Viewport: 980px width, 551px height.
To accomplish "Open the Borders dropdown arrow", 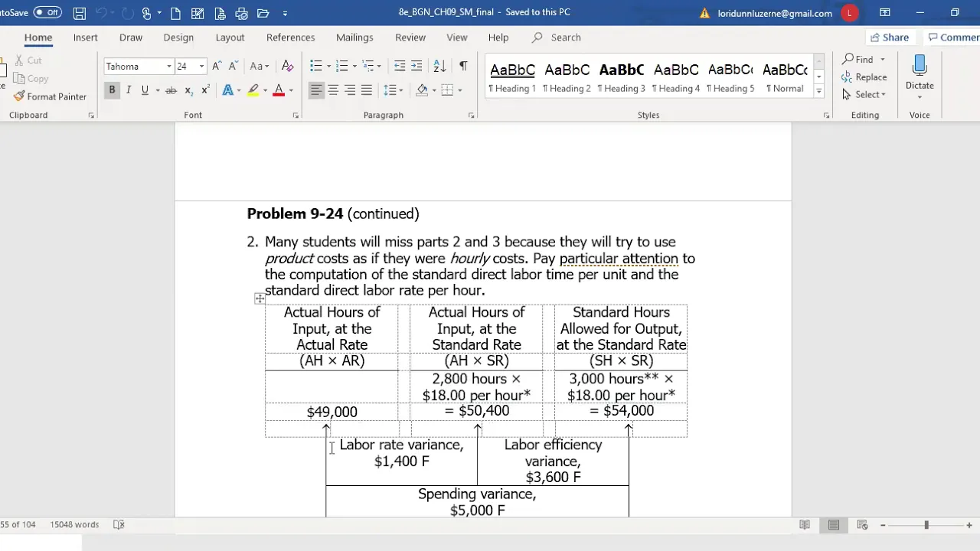I will coord(459,90).
